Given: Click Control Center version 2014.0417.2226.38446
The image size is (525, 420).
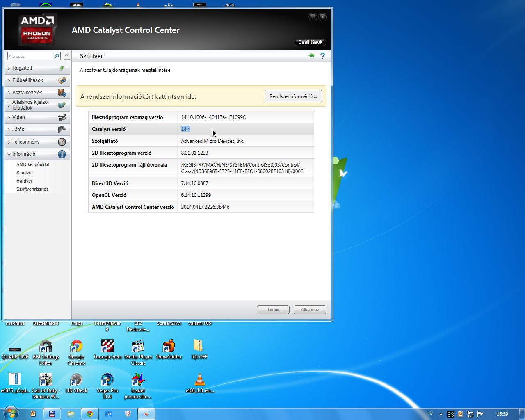Looking at the screenshot, I should 205,207.
